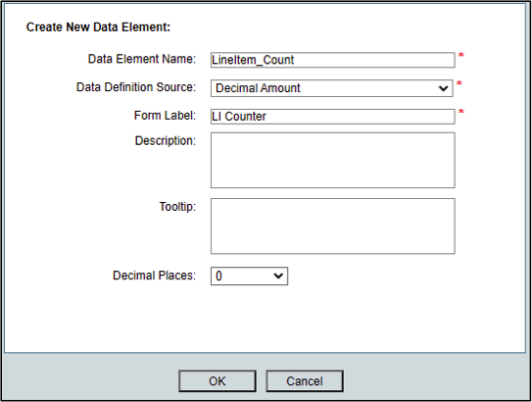Image resolution: width=532 pixels, height=402 pixels.
Task: Confirm the new data element with OK
Action: click(x=218, y=381)
